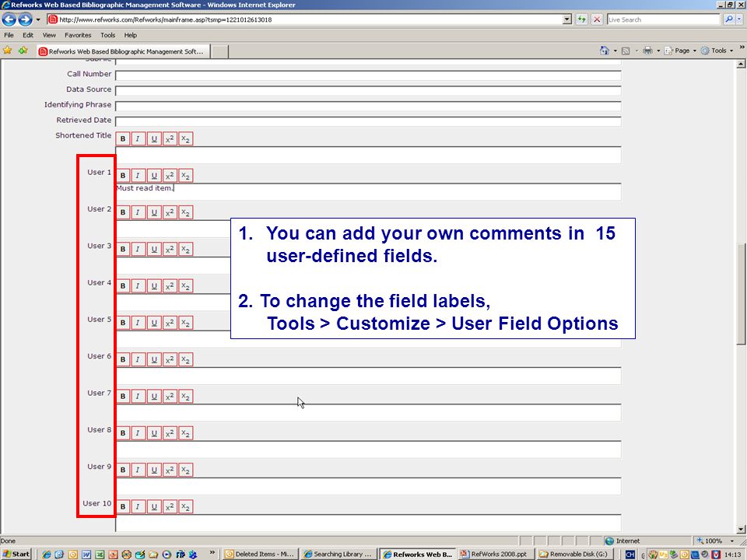Open the Favorites menu
The height and width of the screenshot is (560, 747).
[x=78, y=35]
